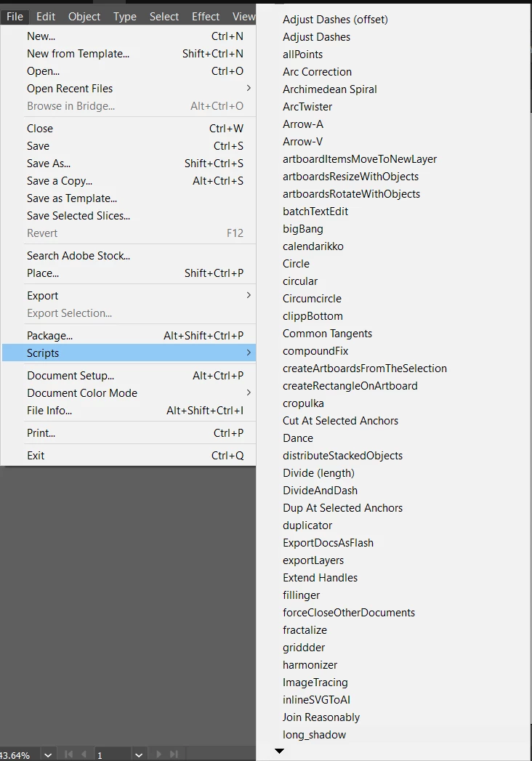Open the Select menu
Screen dimensions: 532x761
point(164,17)
